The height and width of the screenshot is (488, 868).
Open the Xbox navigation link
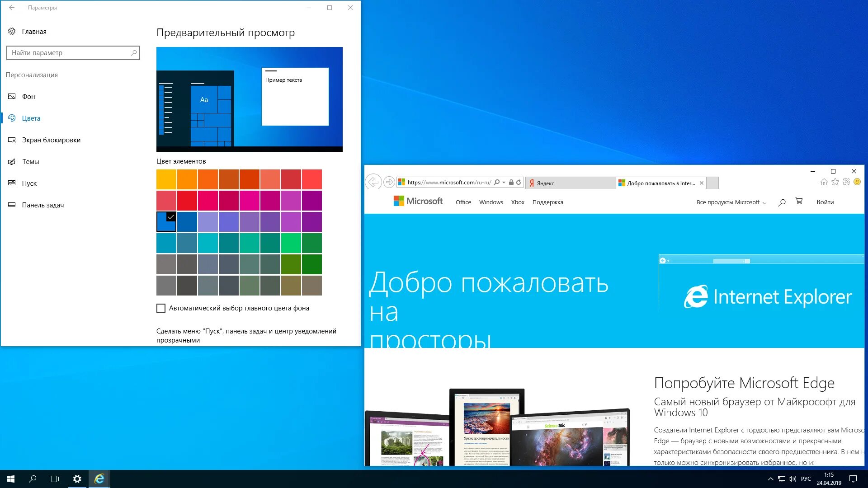(x=517, y=202)
